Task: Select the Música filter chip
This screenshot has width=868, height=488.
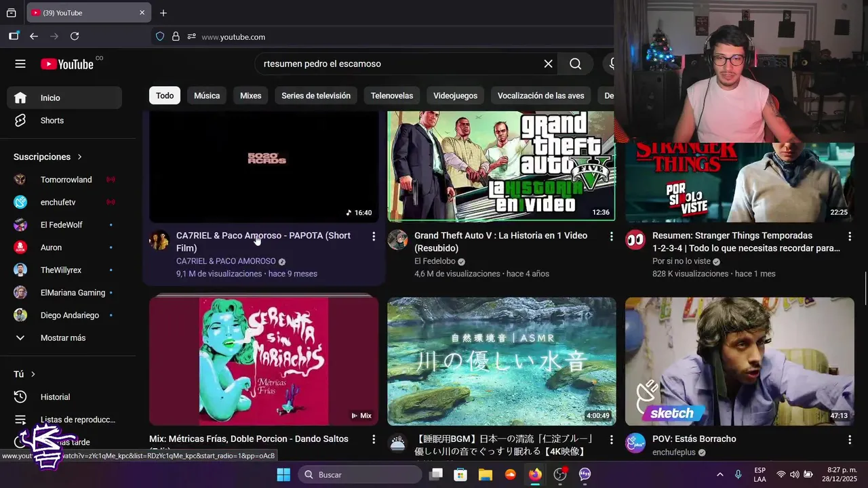Action: pyautogui.click(x=207, y=96)
